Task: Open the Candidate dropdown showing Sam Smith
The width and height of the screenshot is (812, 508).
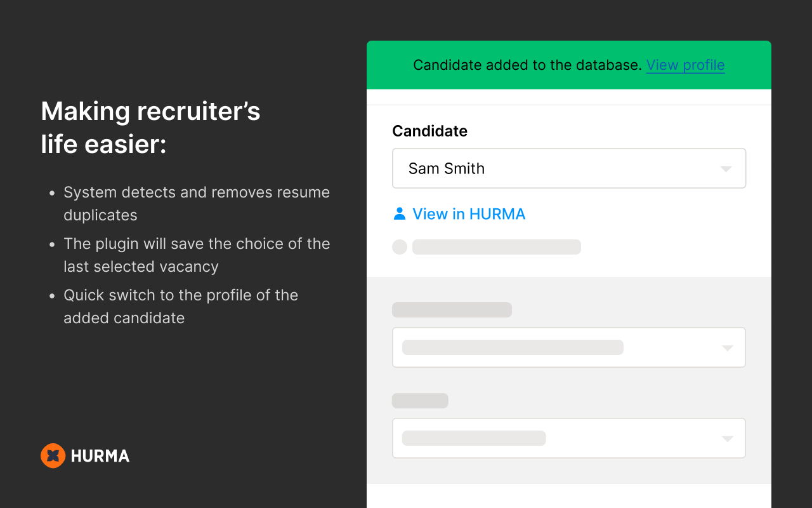Action: 558,168
